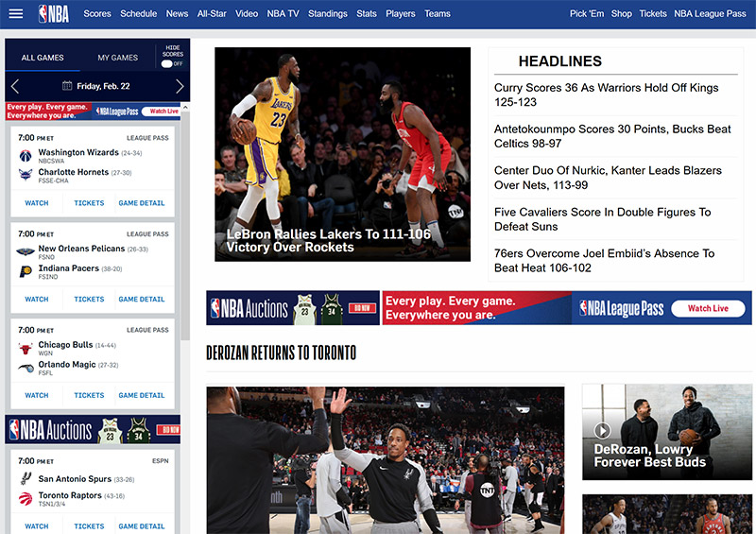The width and height of the screenshot is (756, 534).
Task: Click the Charlotte Hornets team logo
Action: (x=26, y=175)
